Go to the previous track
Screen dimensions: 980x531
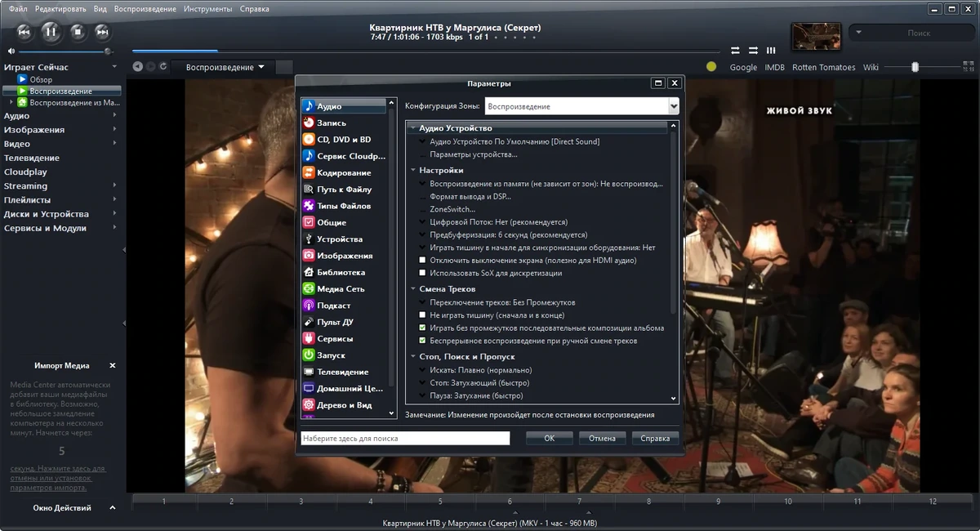(24, 32)
